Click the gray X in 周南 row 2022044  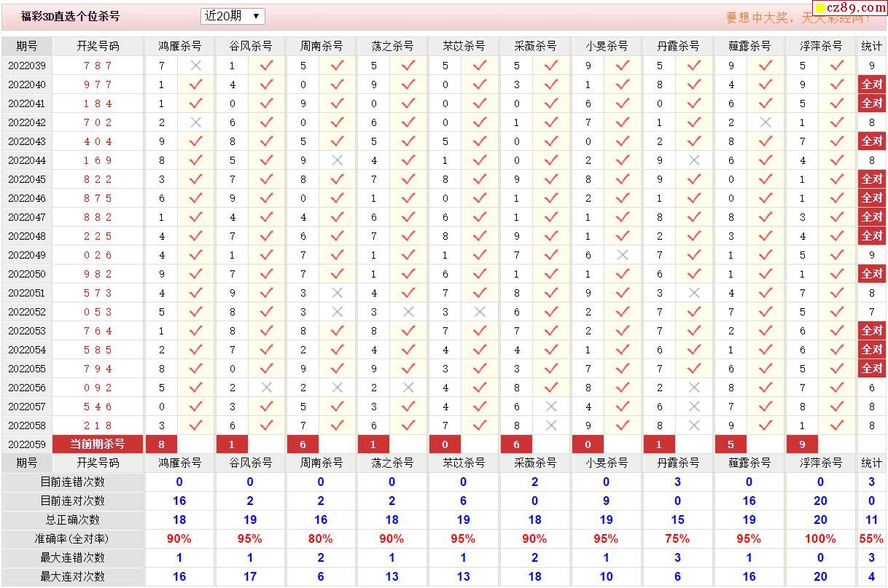coord(337,160)
